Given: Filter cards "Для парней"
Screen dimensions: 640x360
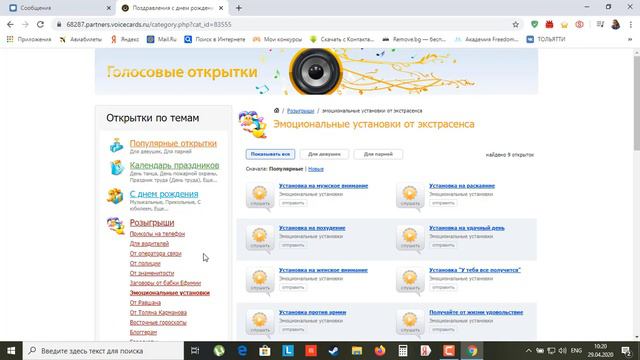Looking at the screenshot, I should click(378, 154).
